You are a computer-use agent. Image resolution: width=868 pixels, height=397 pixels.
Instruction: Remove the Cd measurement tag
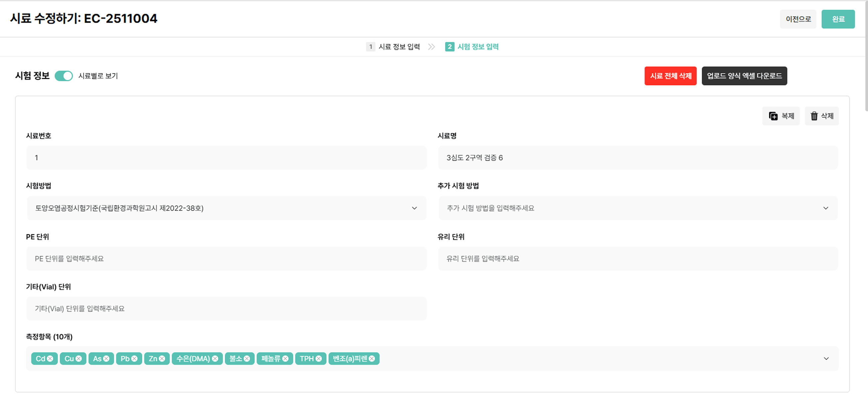tap(50, 358)
